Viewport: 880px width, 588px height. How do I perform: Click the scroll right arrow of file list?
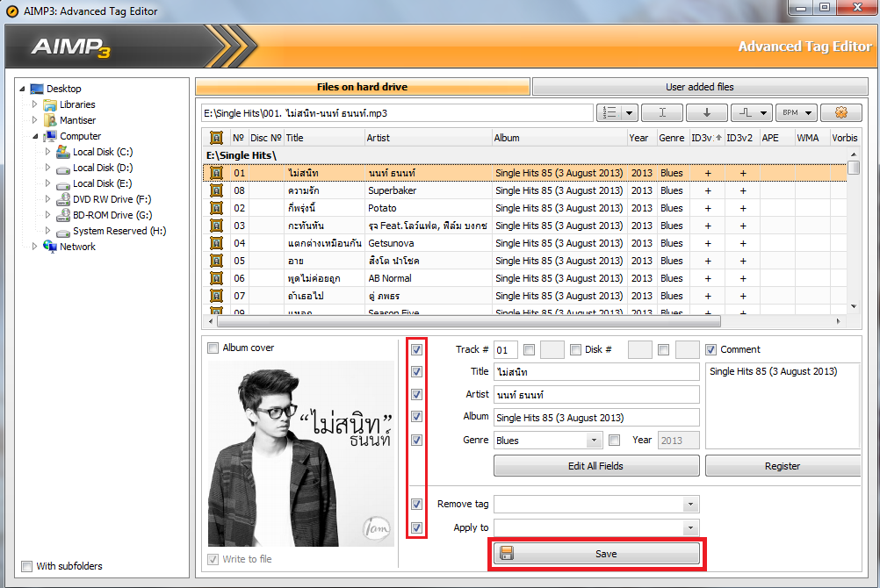pos(839,321)
